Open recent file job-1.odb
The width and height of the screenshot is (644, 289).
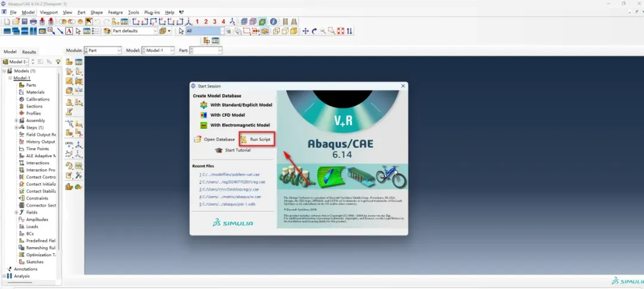pyautogui.click(x=227, y=204)
